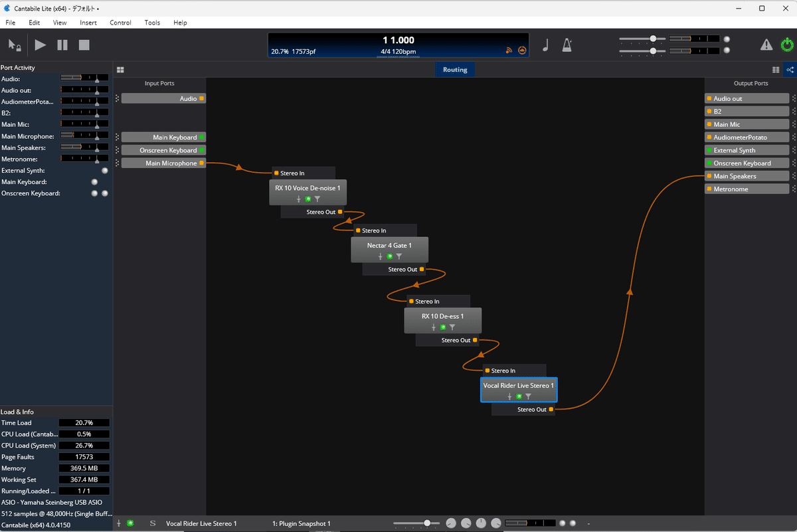The width and height of the screenshot is (797, 532).
Task: Toggle green run state on Vocal Rider Live Stereo 1
Action: pyautogui.click(x=519, y=397)
